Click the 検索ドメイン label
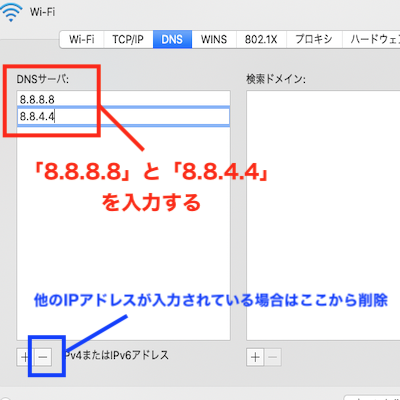 276,79
